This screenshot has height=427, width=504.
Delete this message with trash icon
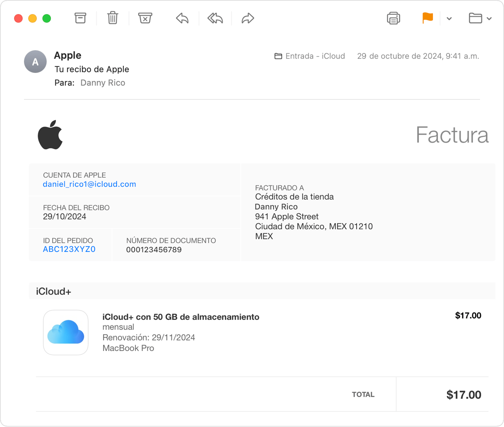tap(112, 18)
